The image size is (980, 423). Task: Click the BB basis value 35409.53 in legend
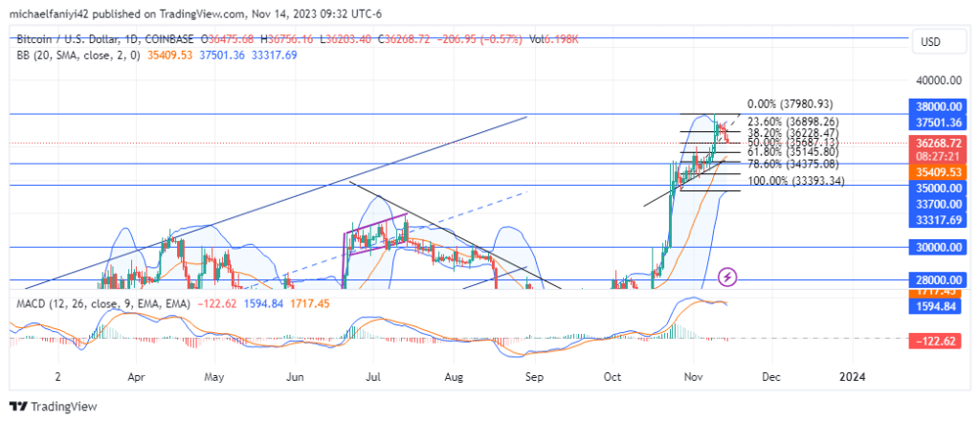pos(170,55)
